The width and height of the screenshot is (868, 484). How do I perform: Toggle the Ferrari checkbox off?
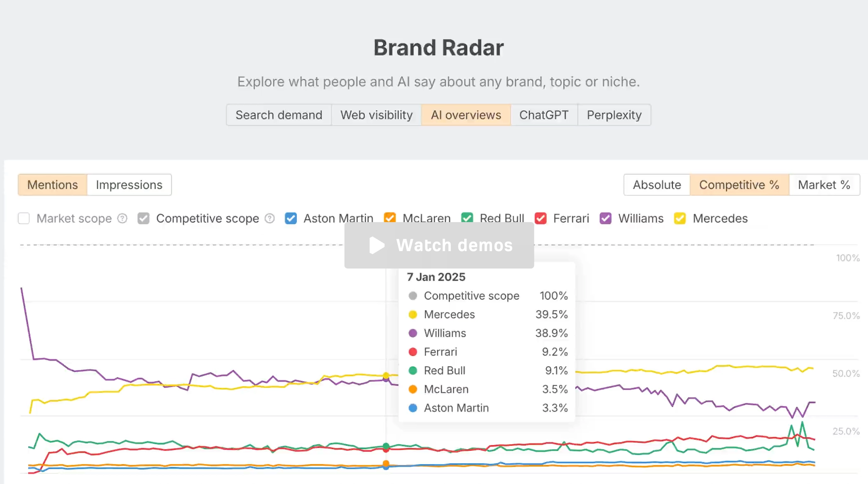coord(541,218)
